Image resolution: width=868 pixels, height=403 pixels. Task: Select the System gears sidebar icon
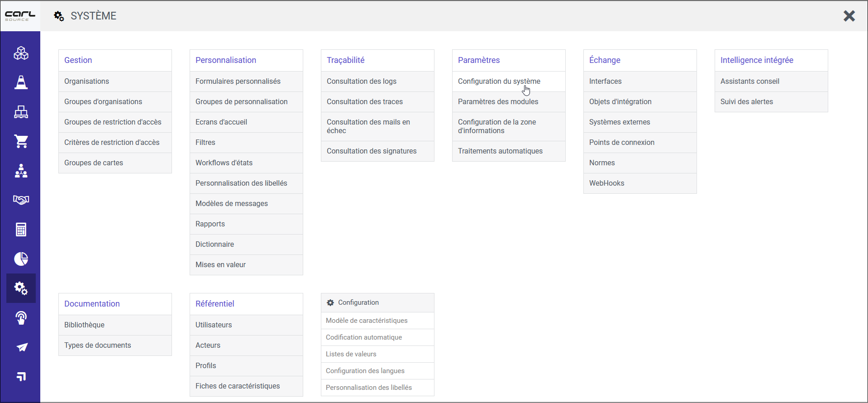(21, 288)
